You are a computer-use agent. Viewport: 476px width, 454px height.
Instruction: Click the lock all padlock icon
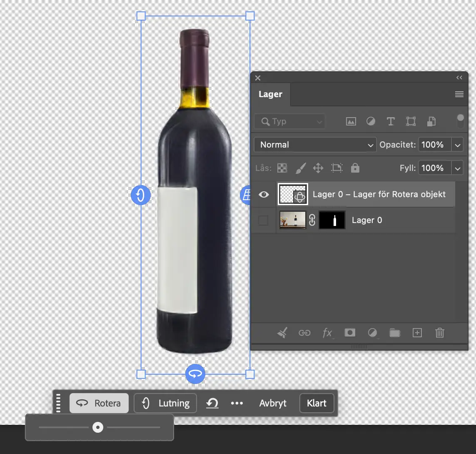[355, 168]
